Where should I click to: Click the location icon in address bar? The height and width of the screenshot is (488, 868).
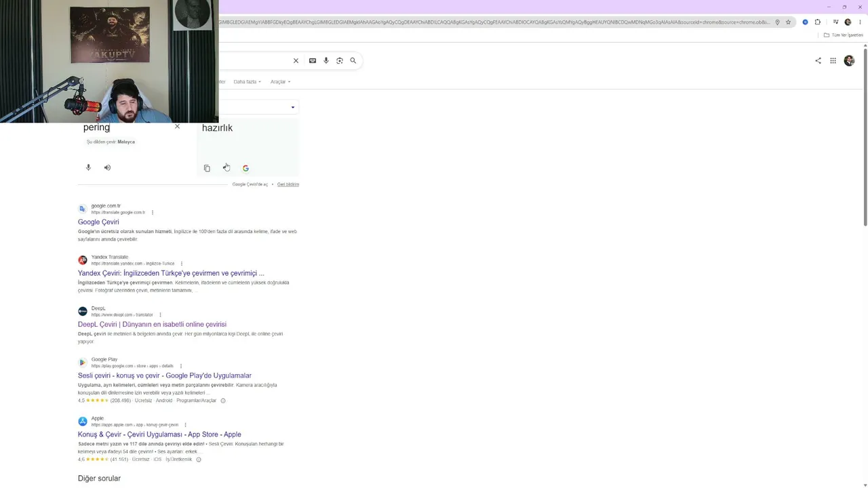pos(777,22)
